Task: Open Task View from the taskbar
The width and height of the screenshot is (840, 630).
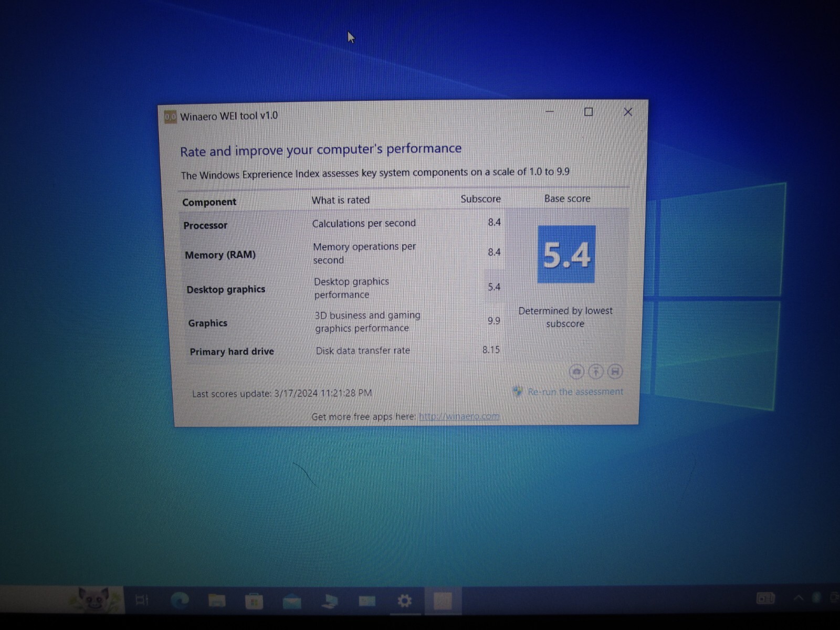Action: [142, 600]
